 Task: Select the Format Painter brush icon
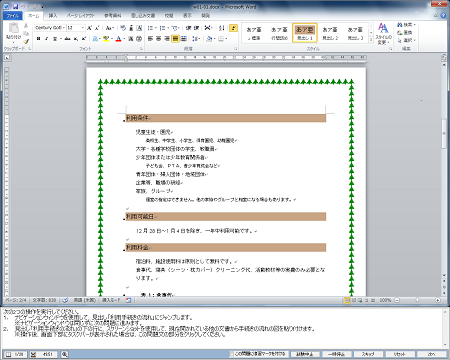pyautogui.click(x=26, y=41)
